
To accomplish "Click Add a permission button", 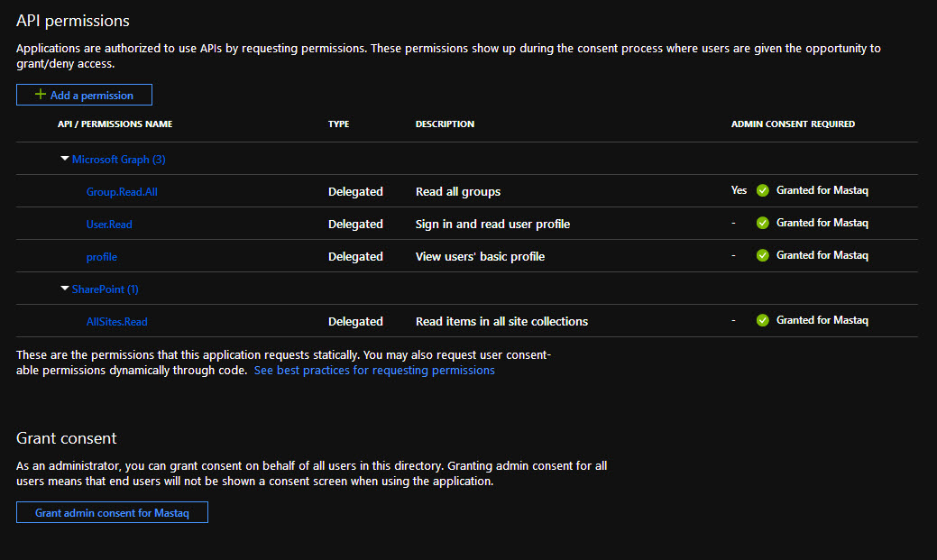I will 84,95.
